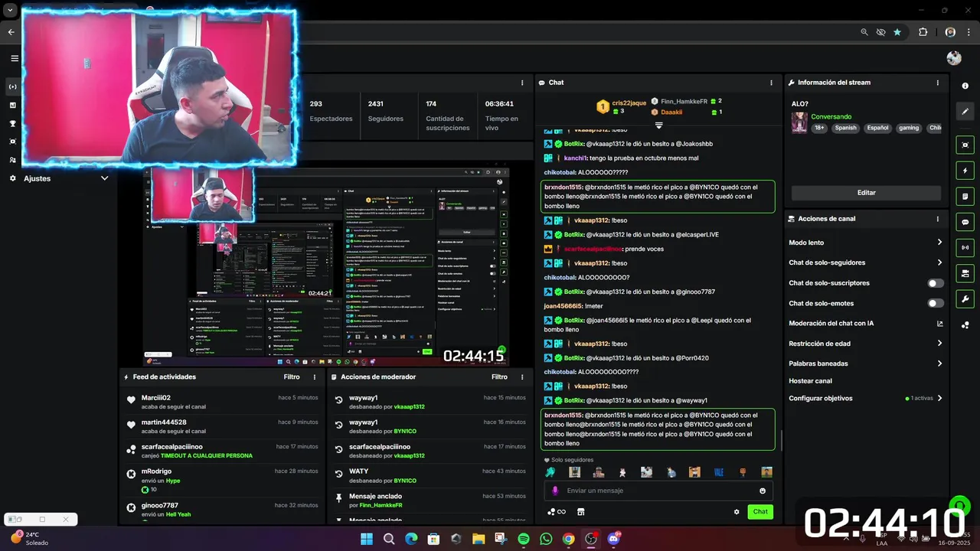The width and height of the screenshot is (980, 551).
Task: Open Filtro in Acciones de moderador
Action: click(499, 377)
